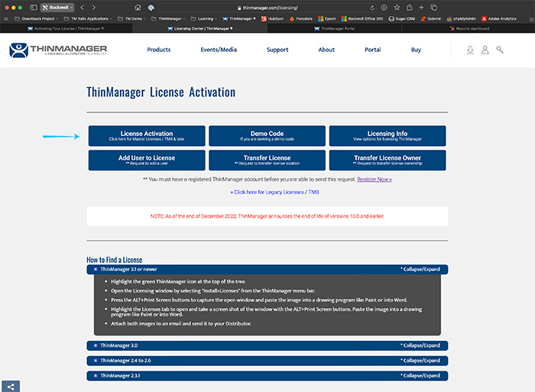Open the Portal menu
This screenshot has width=535, height=392.
tap(373, 50)
